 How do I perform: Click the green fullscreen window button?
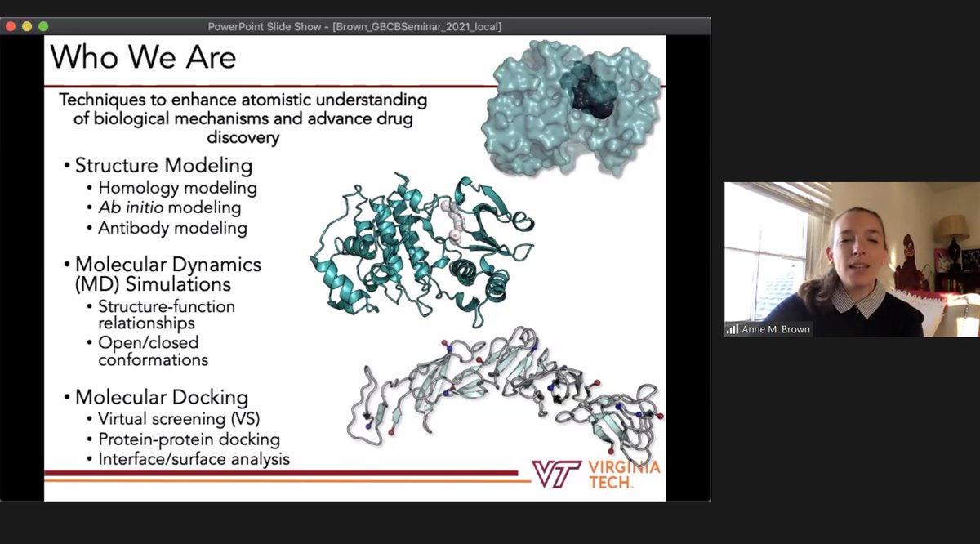coord(43,26)
